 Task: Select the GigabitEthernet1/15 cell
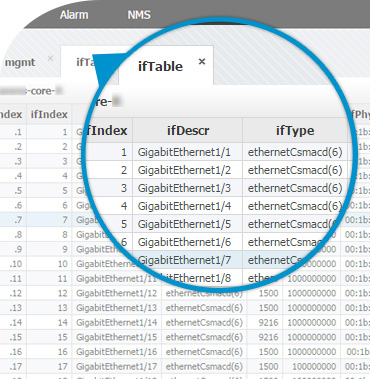(x=116, y=337)
